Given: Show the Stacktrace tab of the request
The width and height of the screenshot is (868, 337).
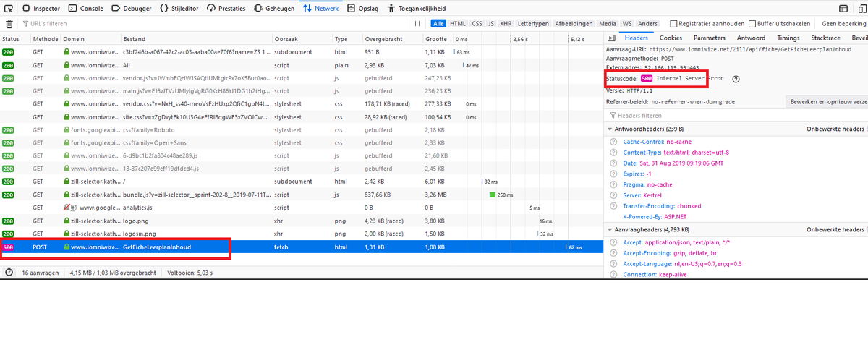Looking at the screenshot, I should pos(827,38).
